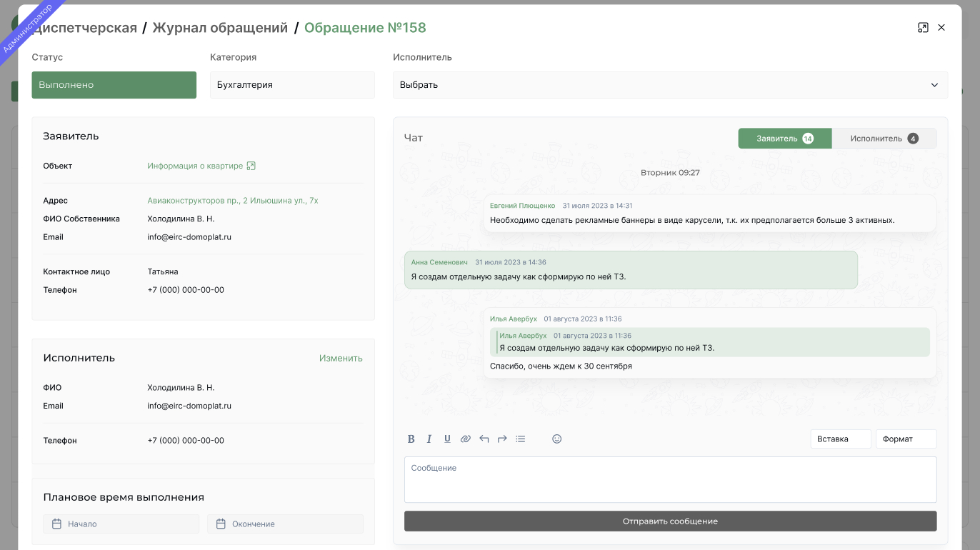The width and height of the screenshot is (980, 550).
Task: Redo the edit in message editor
Action: click(x=502, y=439)
